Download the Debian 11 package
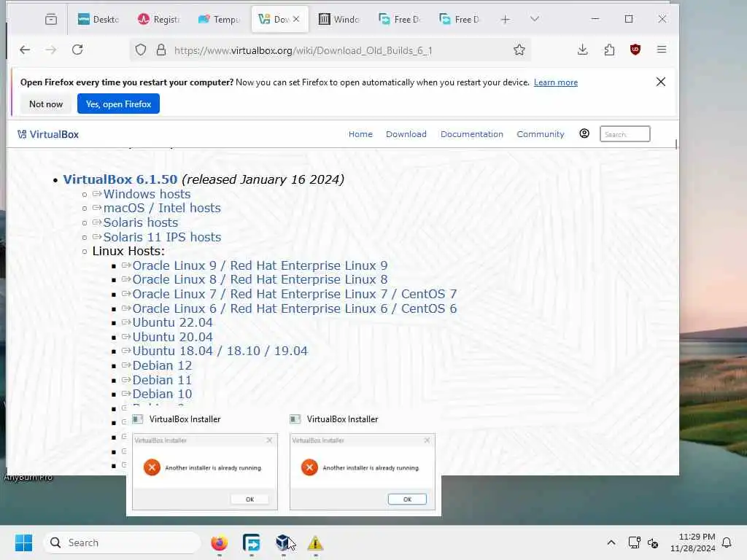The image size is (747, 560). [162, 379]
